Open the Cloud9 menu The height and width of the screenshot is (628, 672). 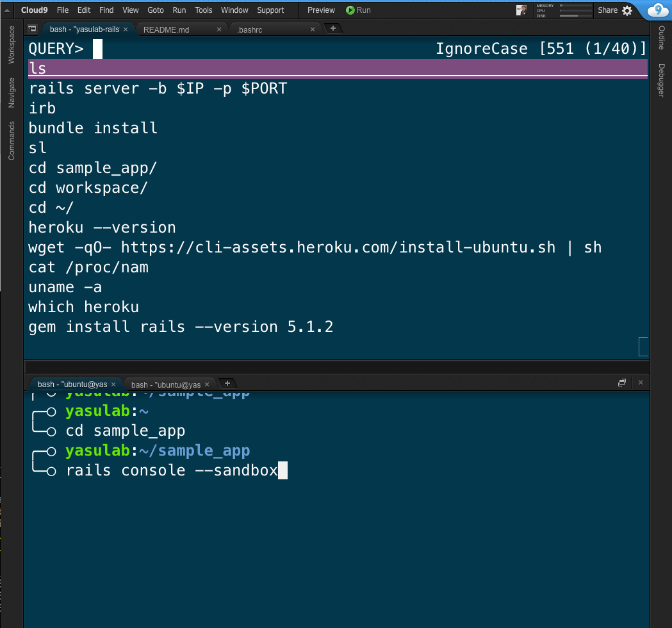[35, 10]
